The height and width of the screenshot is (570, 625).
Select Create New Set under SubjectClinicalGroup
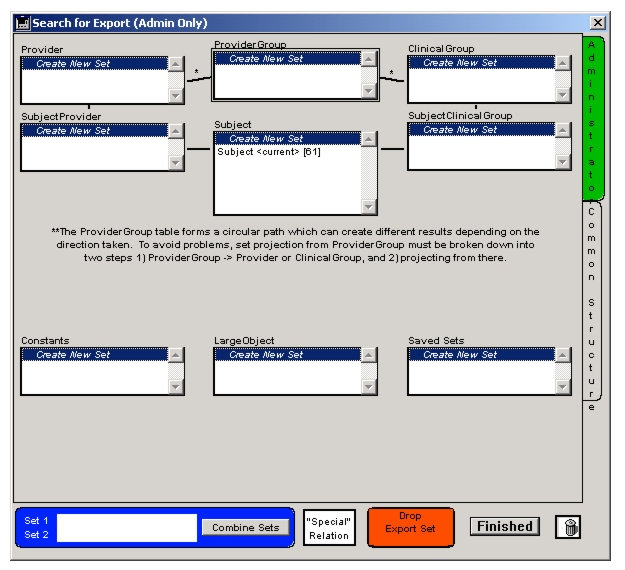pos(481,130)
